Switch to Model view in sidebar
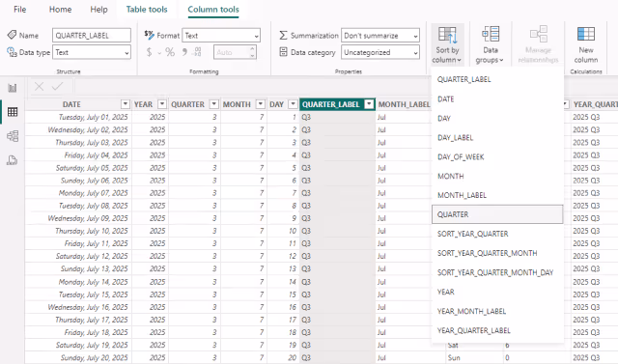This screenshot has height=364, width=618. point(13,136)
